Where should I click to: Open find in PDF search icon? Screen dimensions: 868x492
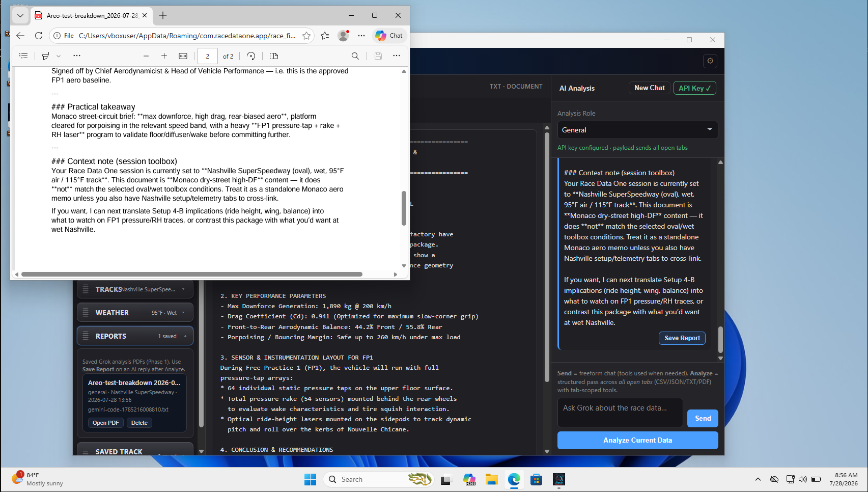355,56
